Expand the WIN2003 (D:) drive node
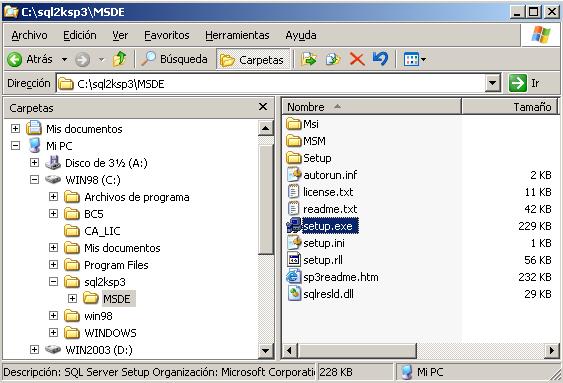The image size is (563, 383). 34,349
